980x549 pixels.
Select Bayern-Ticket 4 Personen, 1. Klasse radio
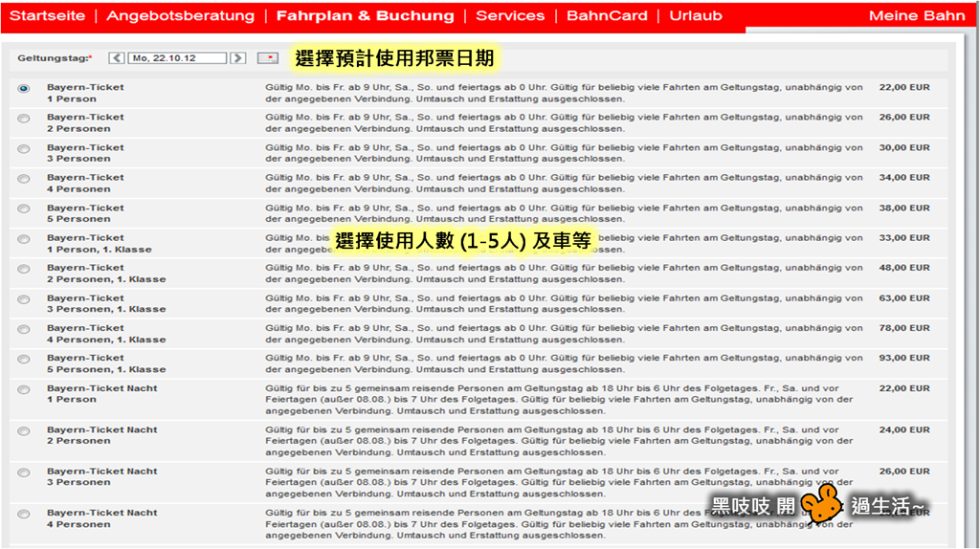tap(24, 329)
